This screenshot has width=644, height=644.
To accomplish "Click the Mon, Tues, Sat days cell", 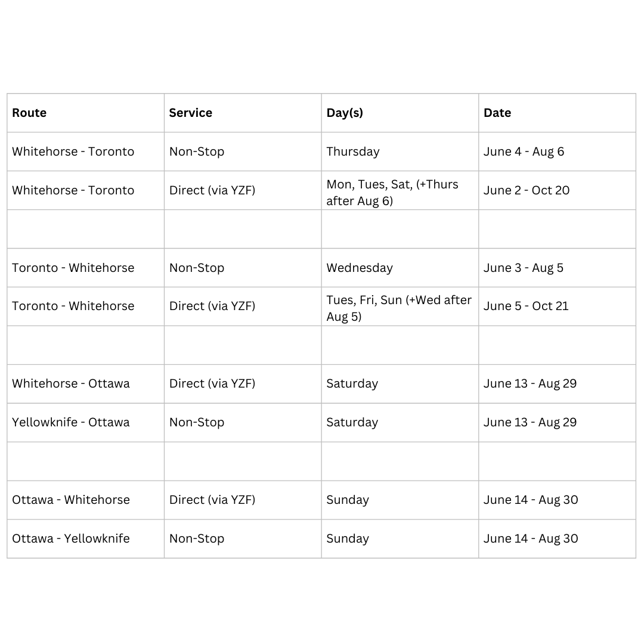I will click(x=392, y=192).
